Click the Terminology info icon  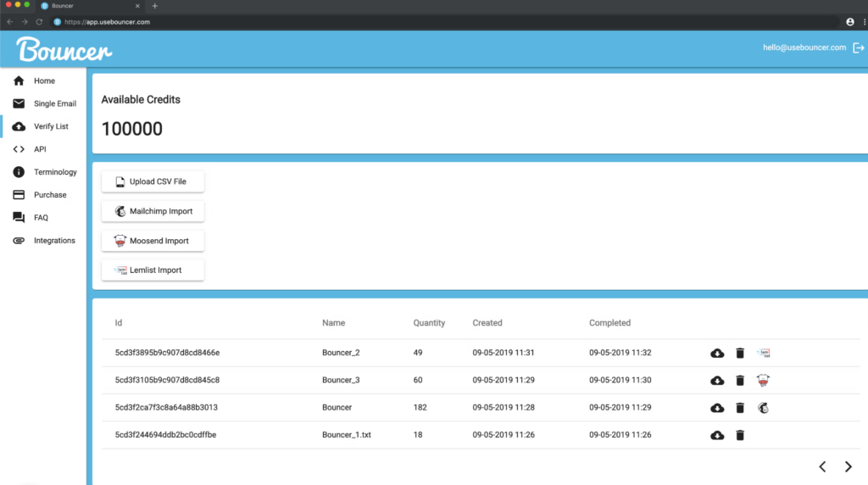[x=19, y=172]
